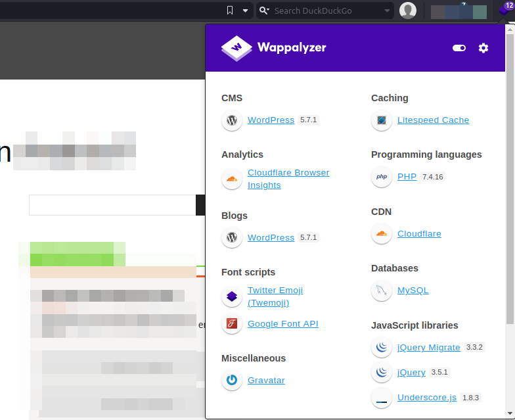The height and width of the screenshot is (420, 515).
Task: Open the Google Font API link
Action: pos(283,323)
